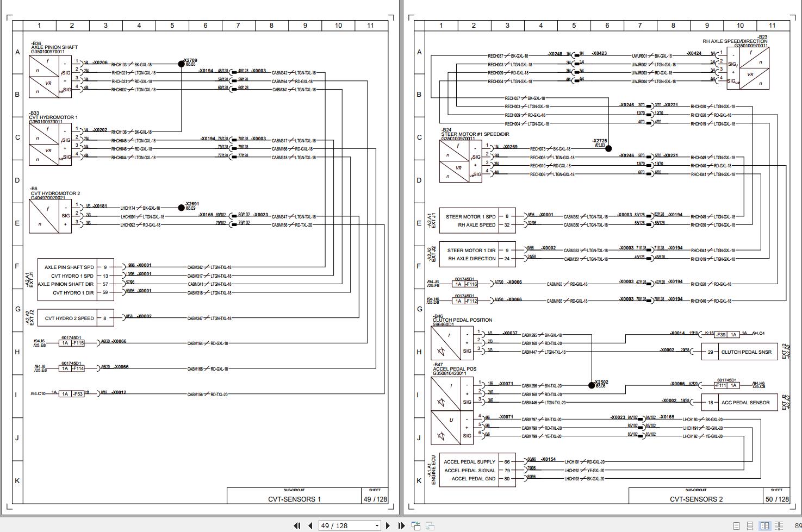Click the X2725 splice node
802x532 pixels.
point(608,148)
